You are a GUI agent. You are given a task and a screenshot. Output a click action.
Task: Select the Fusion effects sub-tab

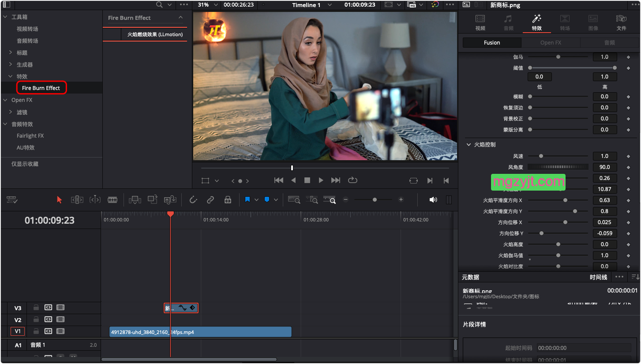tap(492, 43)
